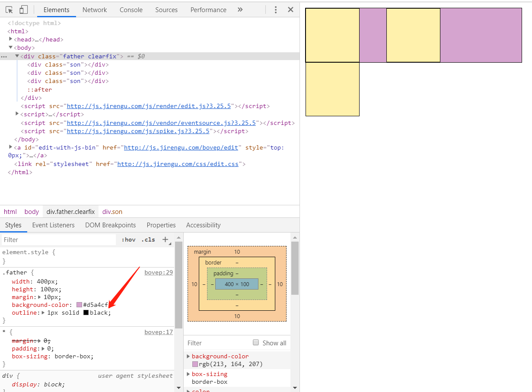
Task: Toggle .cls class editor
Action: tap(149, 239)
